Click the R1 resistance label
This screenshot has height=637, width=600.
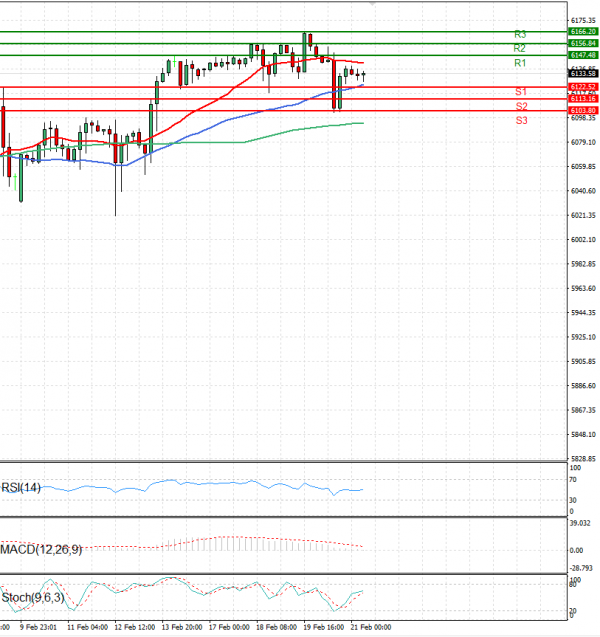(520, 63)
